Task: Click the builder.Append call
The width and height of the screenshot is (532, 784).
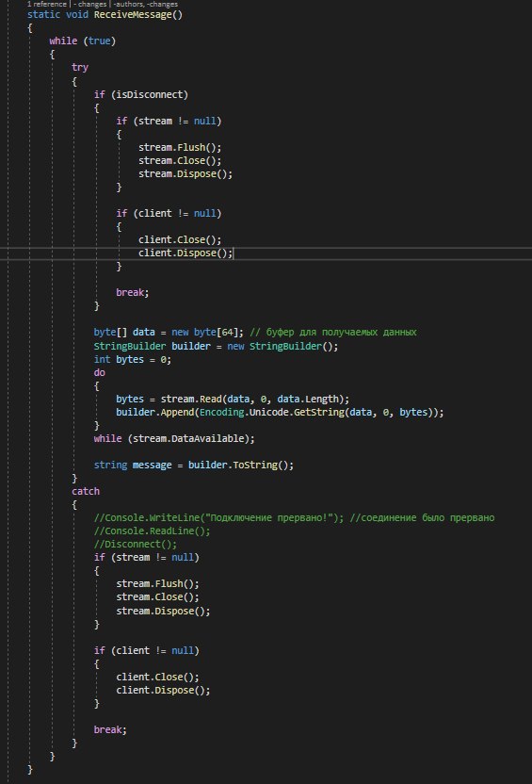Action: click(154, 413)
